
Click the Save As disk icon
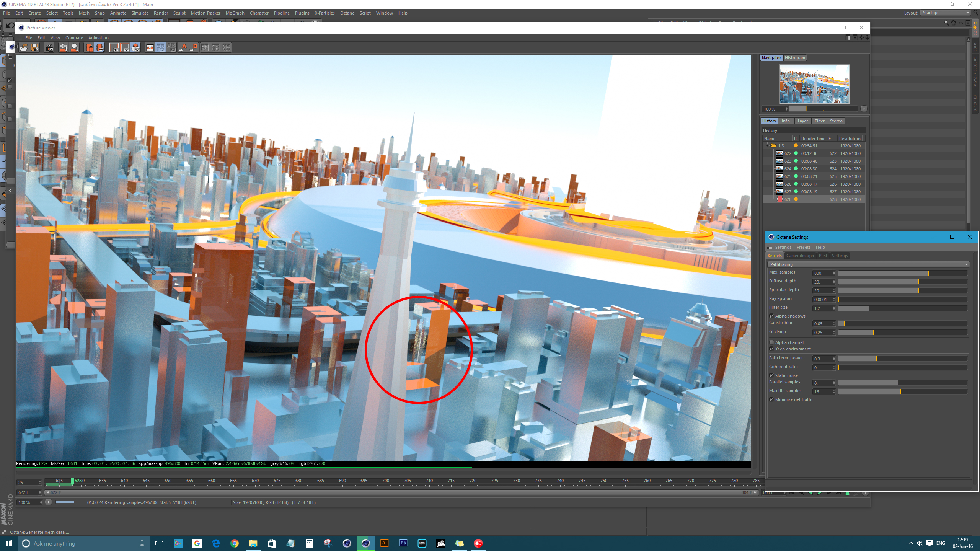click(x=35, y=47)
